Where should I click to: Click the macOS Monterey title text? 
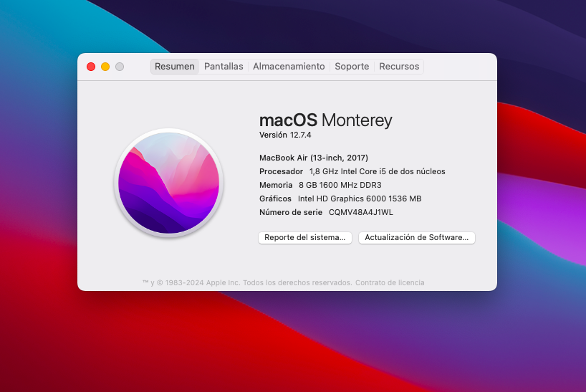coord(325,120)
